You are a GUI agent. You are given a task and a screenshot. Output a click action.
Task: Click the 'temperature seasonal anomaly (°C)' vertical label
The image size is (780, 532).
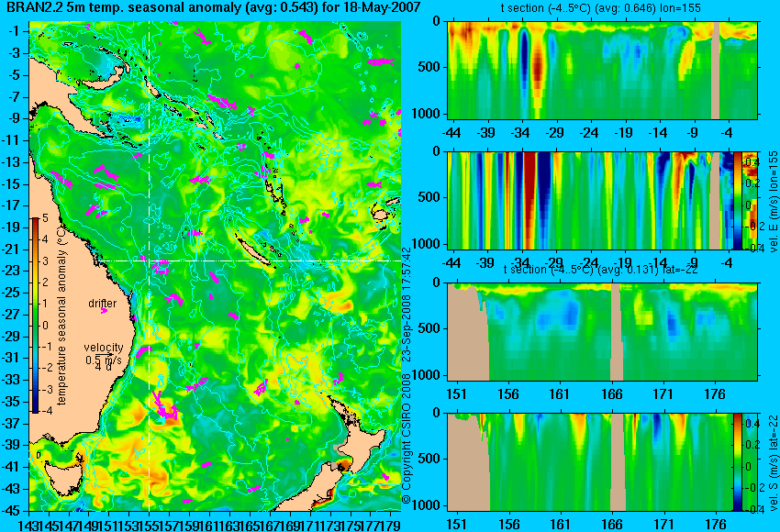pos(61,316)
